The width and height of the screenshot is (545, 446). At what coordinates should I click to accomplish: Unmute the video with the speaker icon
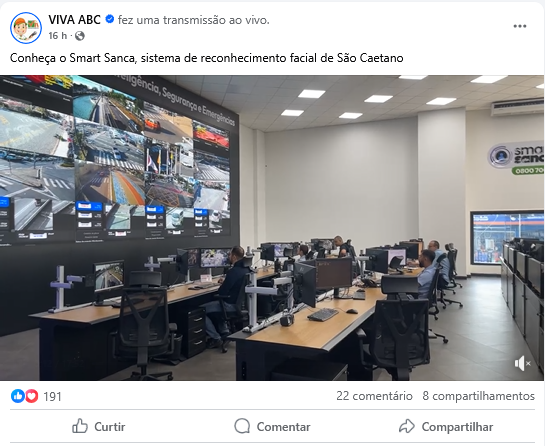pyautogui.click(x=522, y=364)
